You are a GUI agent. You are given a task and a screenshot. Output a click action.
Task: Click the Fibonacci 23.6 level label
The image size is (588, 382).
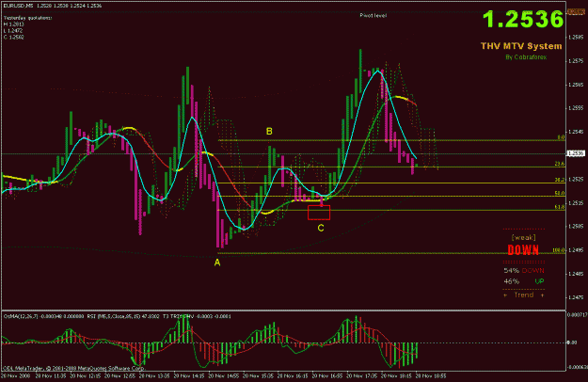(560, 164)
